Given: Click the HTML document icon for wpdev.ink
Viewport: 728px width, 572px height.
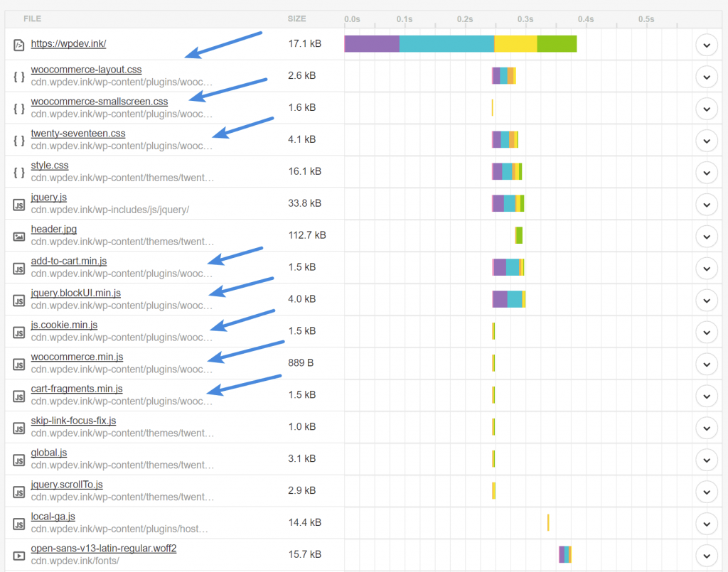Looking at the screenshot, I should 19,44.
